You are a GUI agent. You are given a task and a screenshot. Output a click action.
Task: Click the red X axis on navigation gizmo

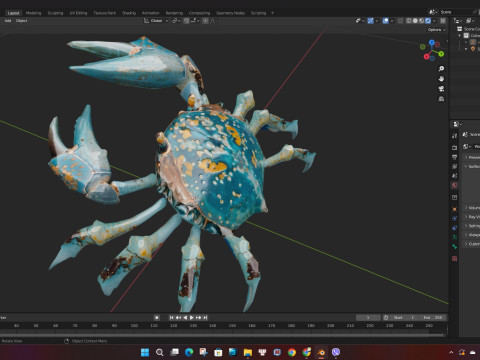(426, 57)
